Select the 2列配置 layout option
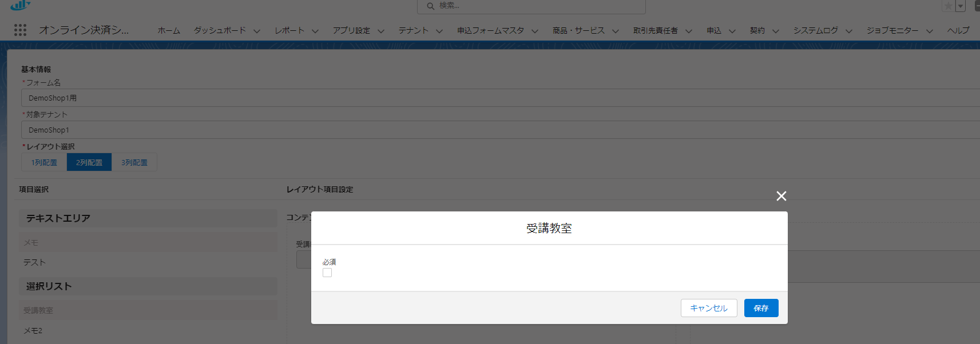980x344 pixels. pyautogui.click(x=89, y=162)
